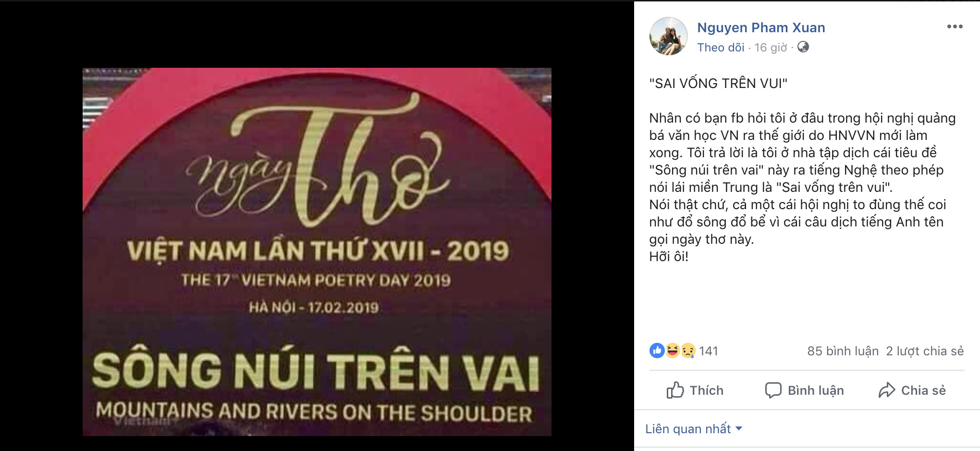View the 2 lượt chia sẻ shares
Viewport: 980px width, 451px height.
pos(925,351)
